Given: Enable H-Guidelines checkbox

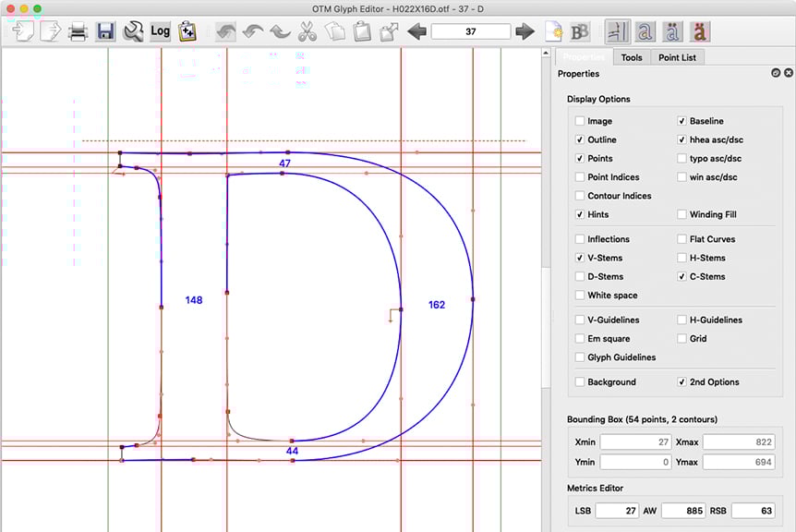Looking at the screenshot, I should (x=681, y=320).
